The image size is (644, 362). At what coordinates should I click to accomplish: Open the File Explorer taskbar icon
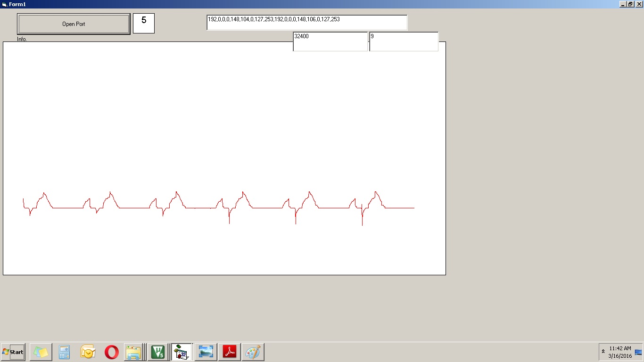pyautogui.click(x=134, y=352)
